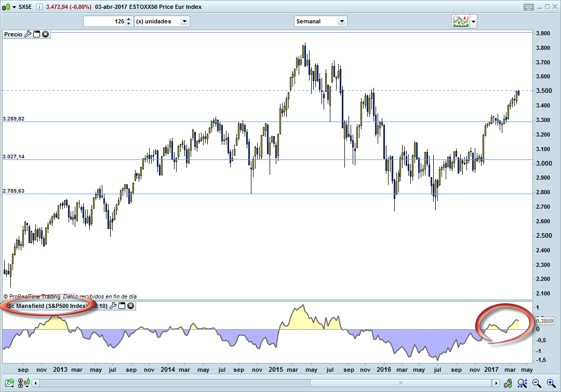Image resolution: width=561 pixels, height=392 pixels.
Task: Select the Sc Mansfield (S&P500 Index) label
Action: coord(48,306)
